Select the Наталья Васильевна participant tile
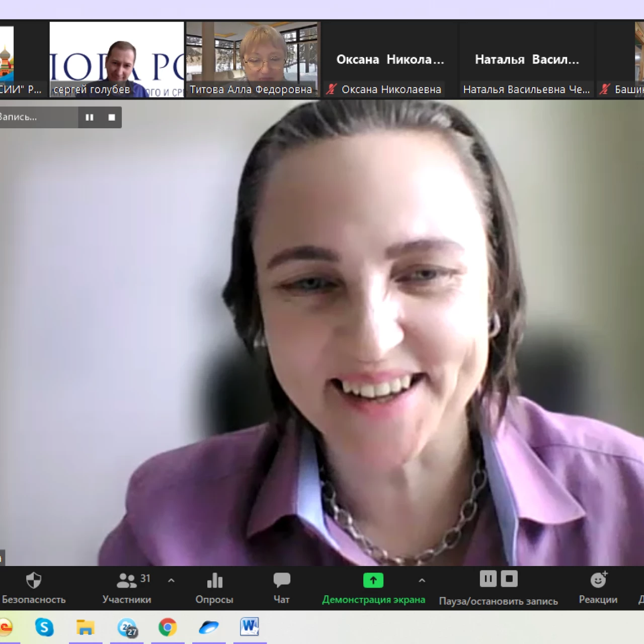 526,59
